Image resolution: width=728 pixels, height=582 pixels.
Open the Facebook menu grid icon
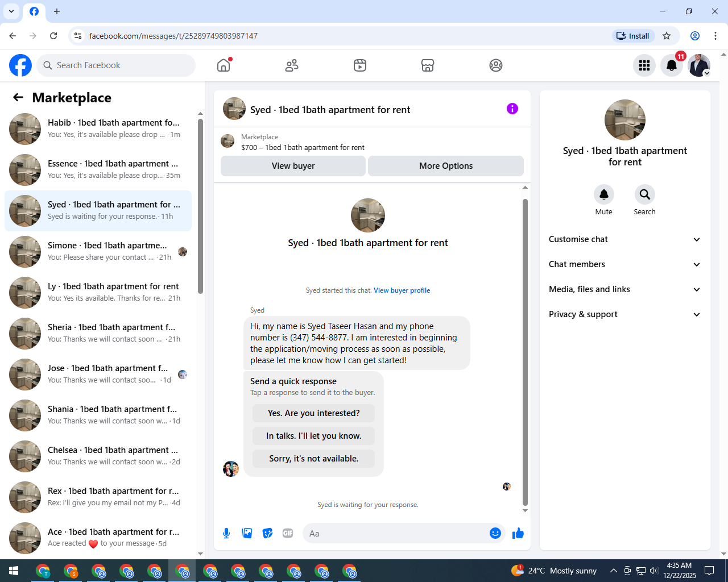point(644,65)
